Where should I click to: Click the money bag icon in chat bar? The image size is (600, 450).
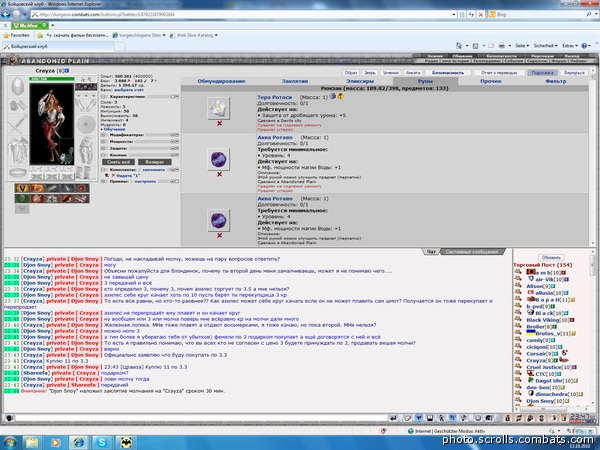click(x=507, y=418)
